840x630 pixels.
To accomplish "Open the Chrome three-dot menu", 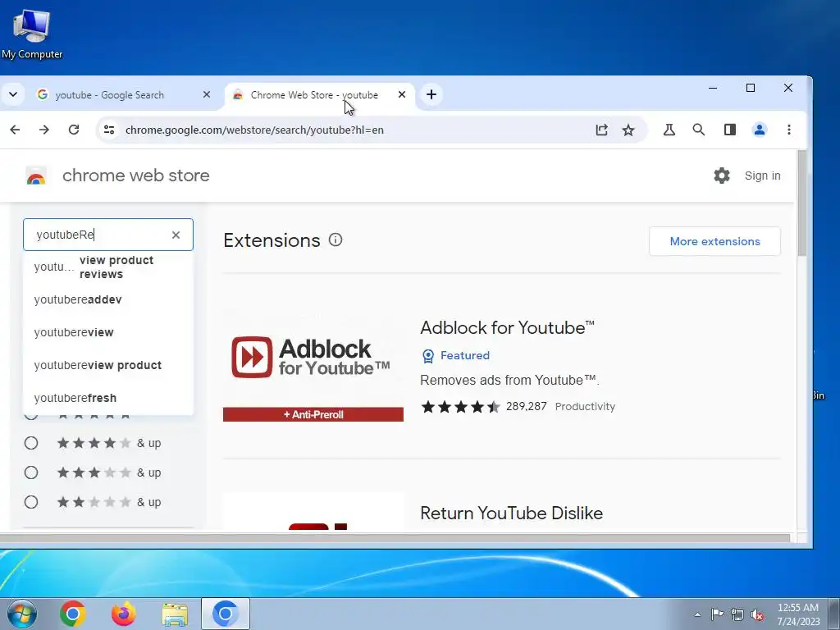I will (789, 130).
